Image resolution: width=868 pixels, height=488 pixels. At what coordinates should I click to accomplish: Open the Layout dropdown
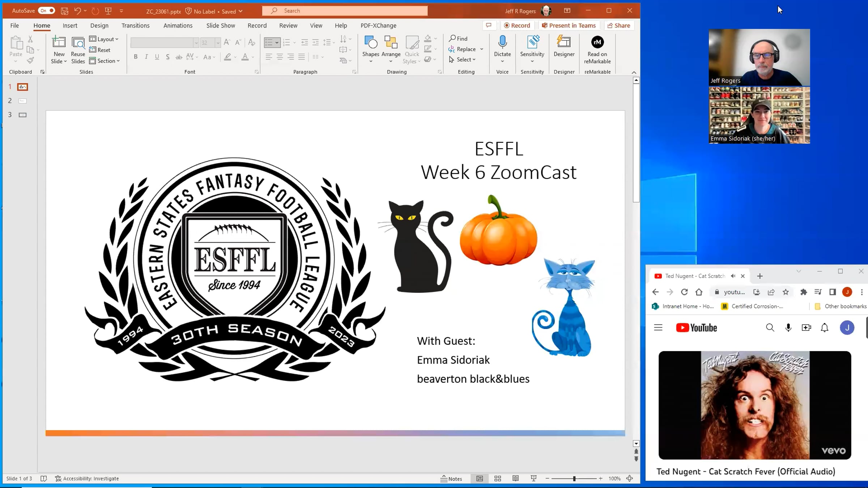pos(104,39)
